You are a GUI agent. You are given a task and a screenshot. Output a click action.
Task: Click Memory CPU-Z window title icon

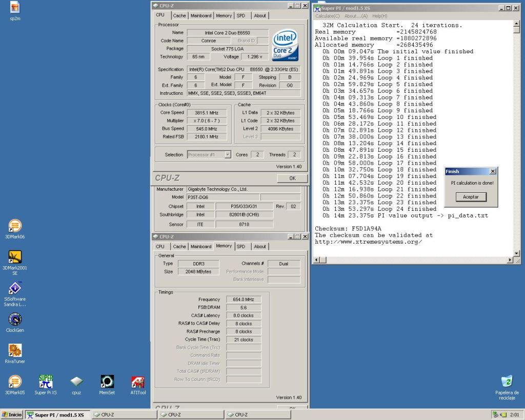click(156, 236)
